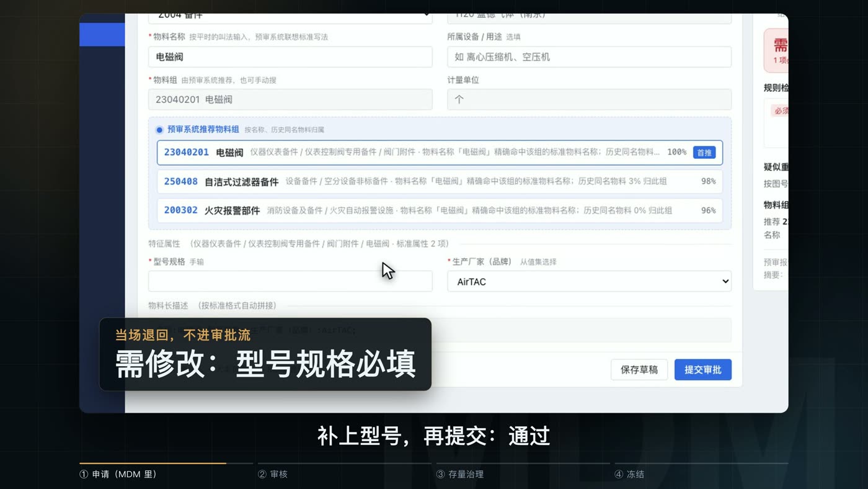Click the empty 型号规格 input field
The image size is (868, 489).
[290, 281]
